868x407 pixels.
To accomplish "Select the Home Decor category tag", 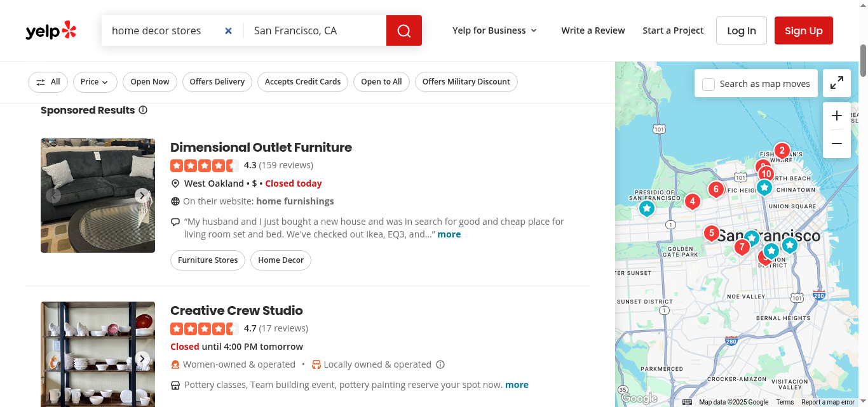I will [281, 260].
